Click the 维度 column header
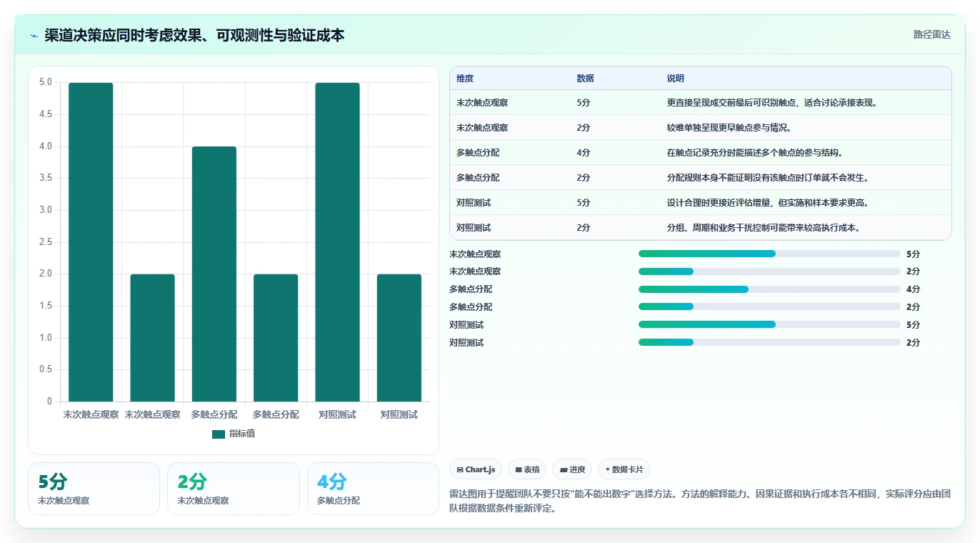 pos(465,79)
